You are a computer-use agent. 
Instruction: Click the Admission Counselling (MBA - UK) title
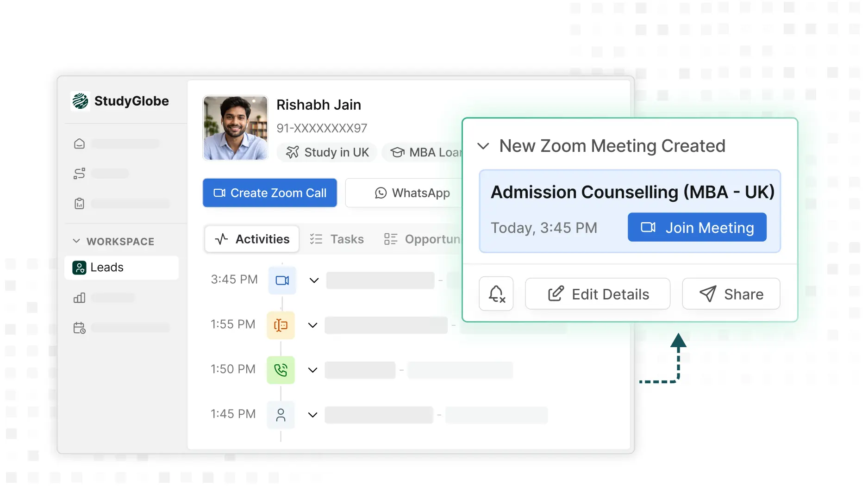(x=632, y=192)
